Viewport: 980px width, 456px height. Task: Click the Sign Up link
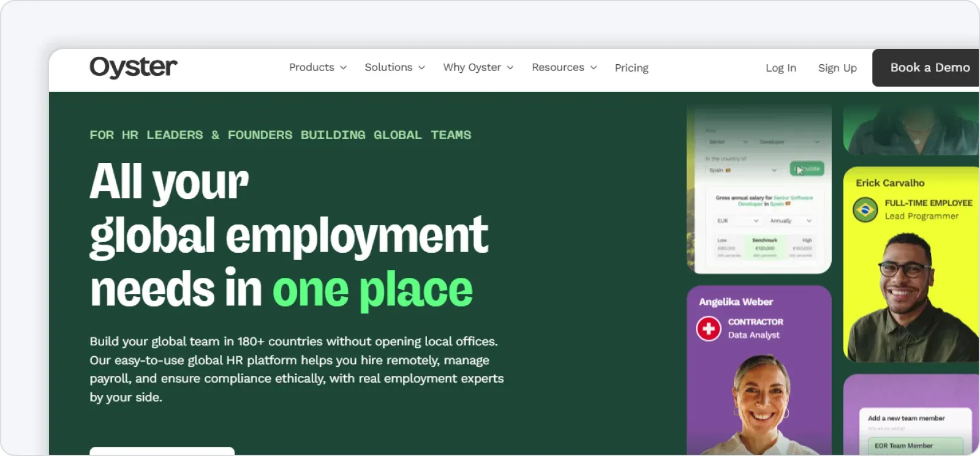[837, 68]
